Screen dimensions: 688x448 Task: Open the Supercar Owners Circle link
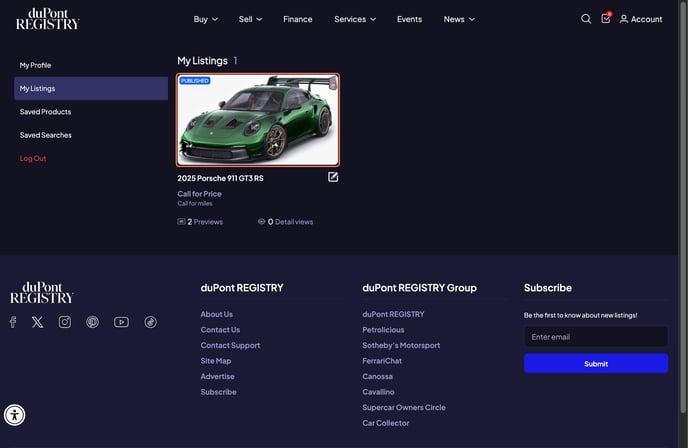(404, 408)
